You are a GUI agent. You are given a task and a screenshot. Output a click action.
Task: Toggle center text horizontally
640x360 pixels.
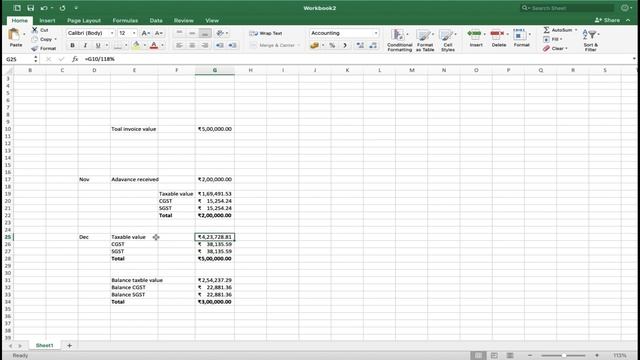pos(192,45)
